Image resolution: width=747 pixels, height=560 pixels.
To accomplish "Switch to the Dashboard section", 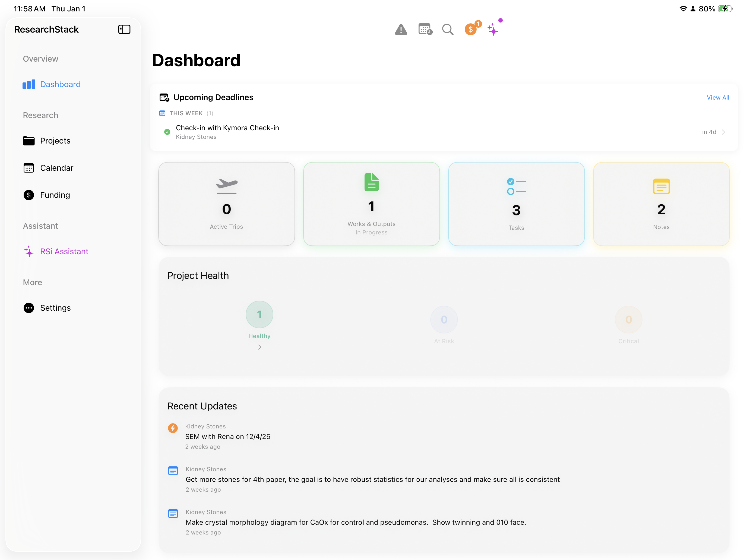I will (60, 84).
